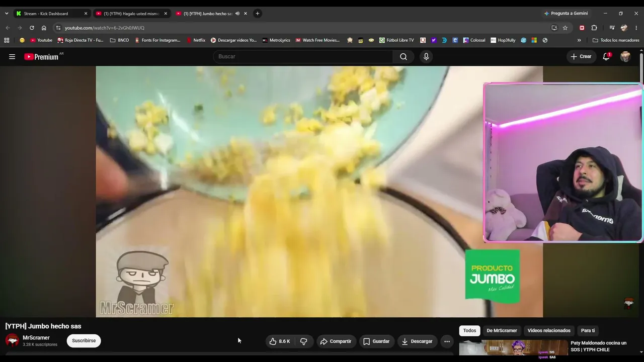Screen dimensions: 644x362
Task: Close the Hagalo usted mismo tab
Action: (166, 14)
